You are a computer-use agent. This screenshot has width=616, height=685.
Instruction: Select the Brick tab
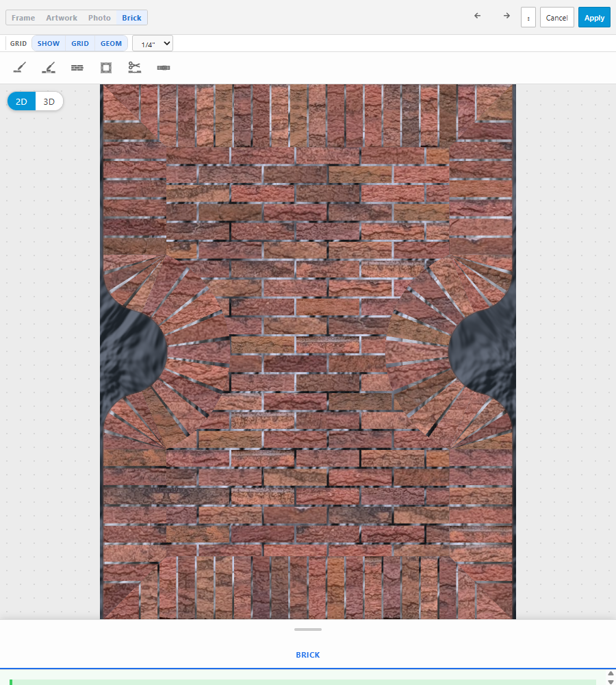click(131, 18)
